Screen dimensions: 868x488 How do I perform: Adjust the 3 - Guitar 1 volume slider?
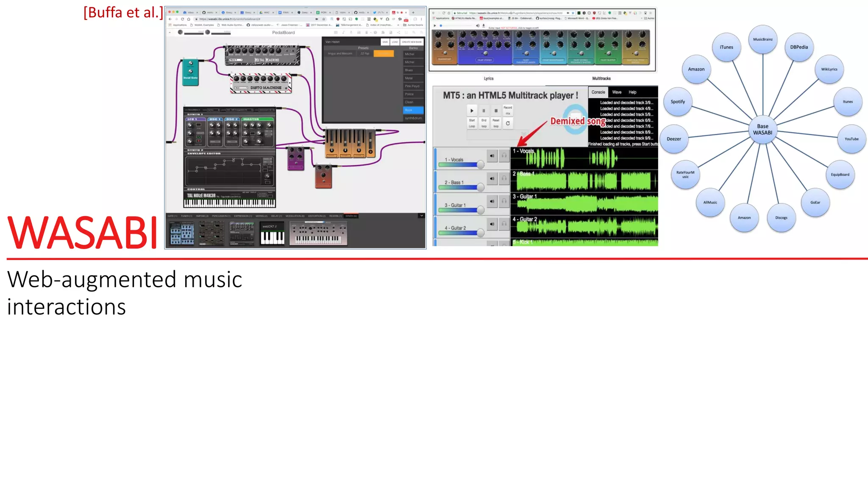tap(461, 210)
